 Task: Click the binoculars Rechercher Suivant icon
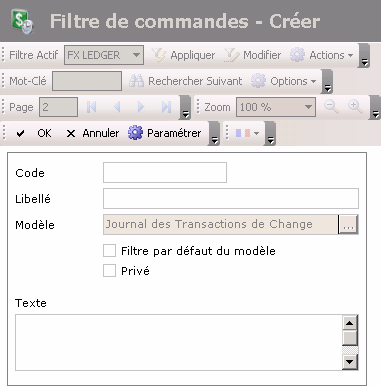136,81
